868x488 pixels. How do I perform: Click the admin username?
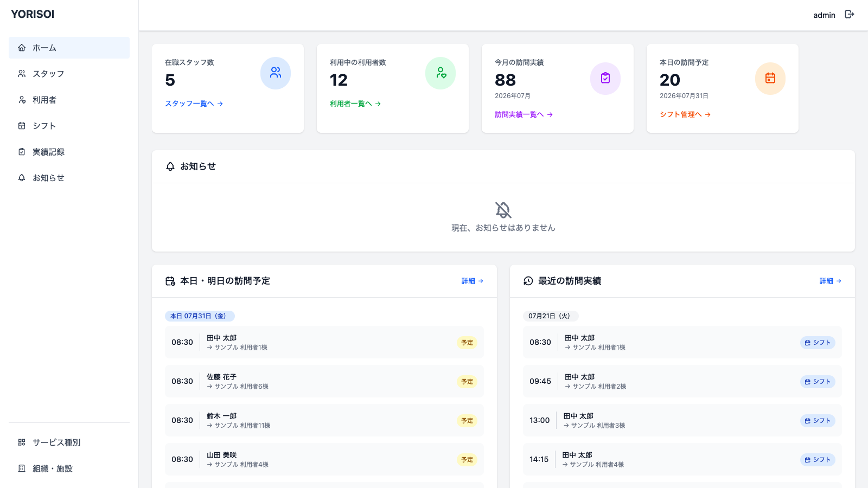pos(824,15)
